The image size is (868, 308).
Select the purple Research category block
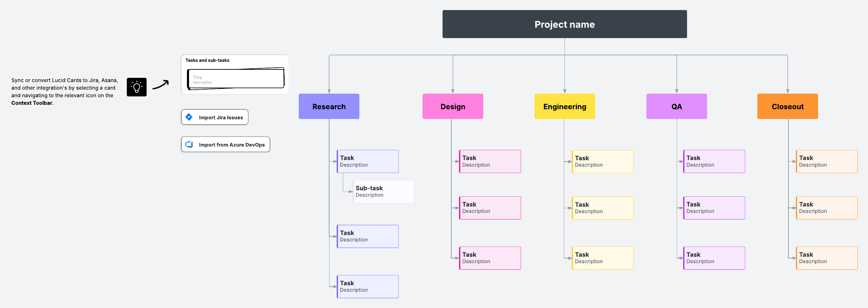pyautogui.click(x=329, y=106)
